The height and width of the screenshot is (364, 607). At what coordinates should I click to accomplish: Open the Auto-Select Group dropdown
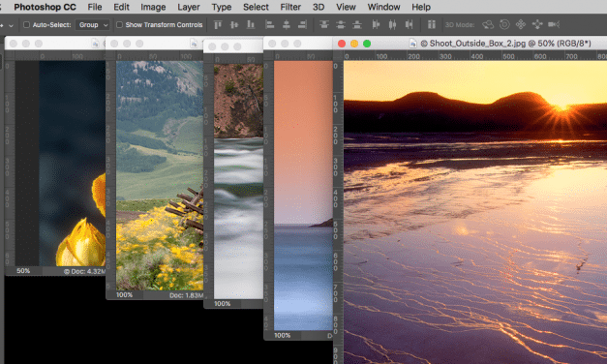(93, 25)
